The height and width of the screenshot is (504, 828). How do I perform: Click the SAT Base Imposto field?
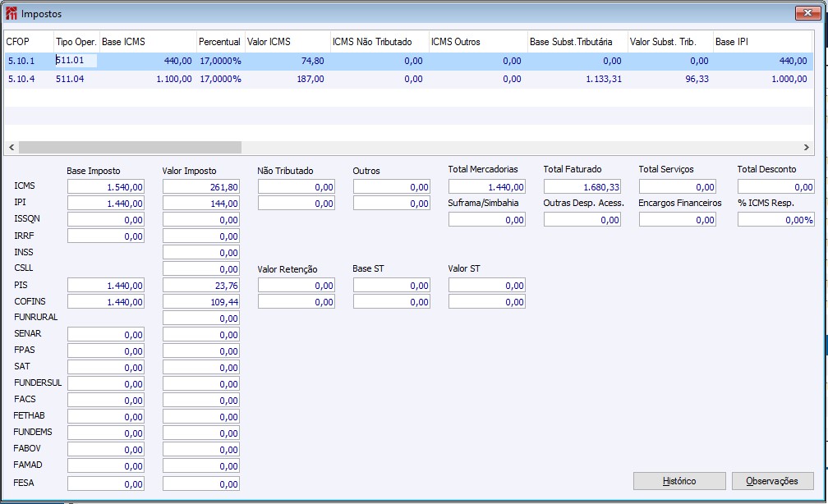coord(106,367)
